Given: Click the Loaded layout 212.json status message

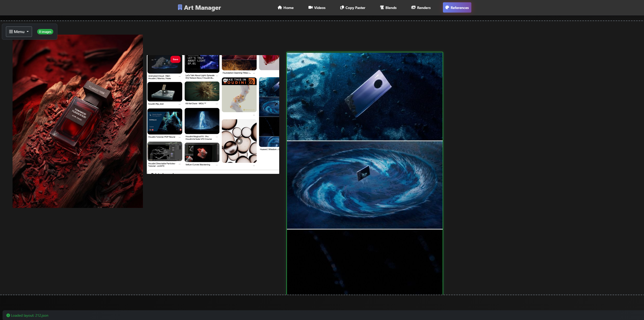Looking at the screenshot, I should coord(29,315).
